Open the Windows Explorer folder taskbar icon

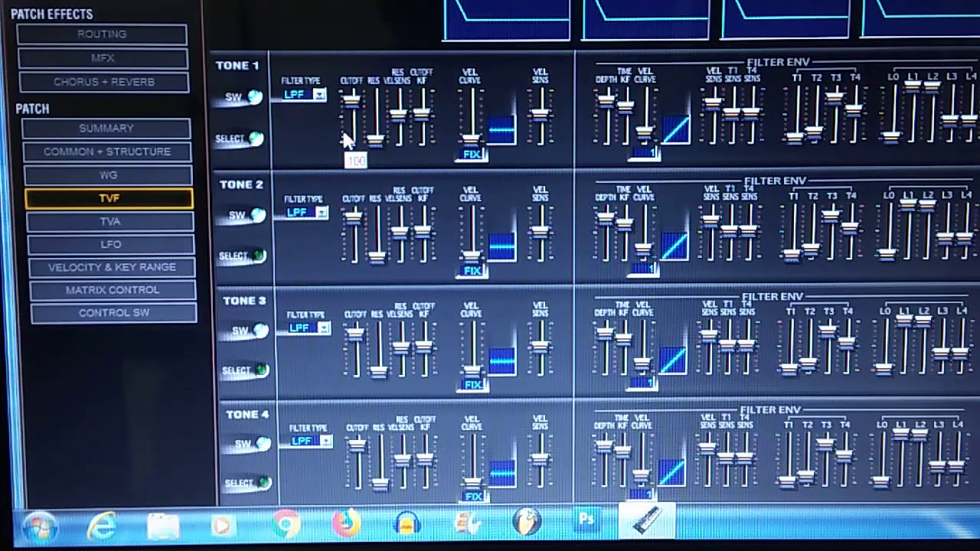coord(162,527)
